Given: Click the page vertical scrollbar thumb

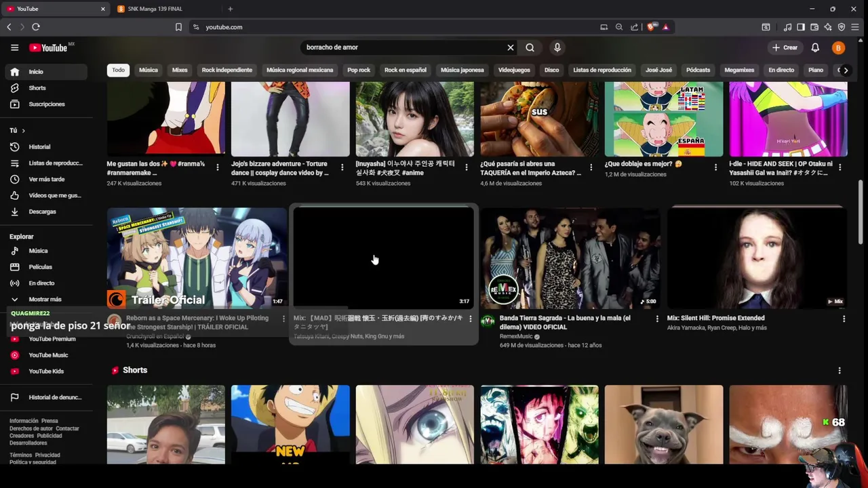Looking at the screenshot, I should (861, 212).
